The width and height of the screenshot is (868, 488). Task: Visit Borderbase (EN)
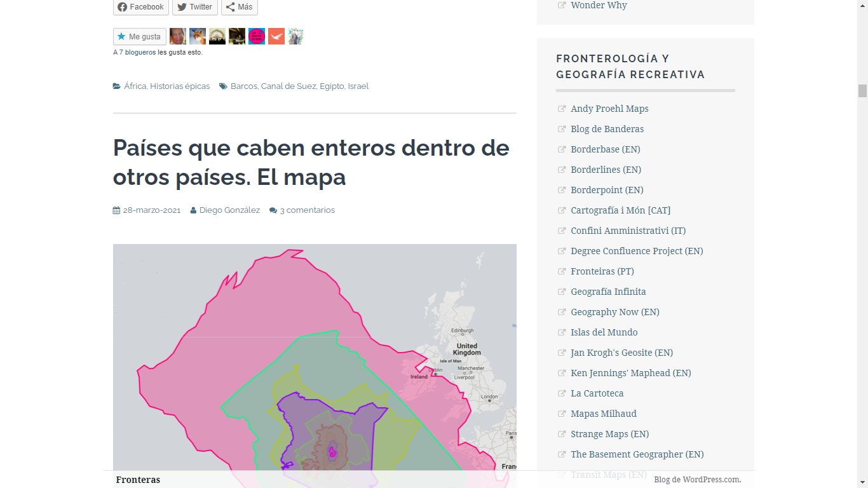(x=606, y=149)
